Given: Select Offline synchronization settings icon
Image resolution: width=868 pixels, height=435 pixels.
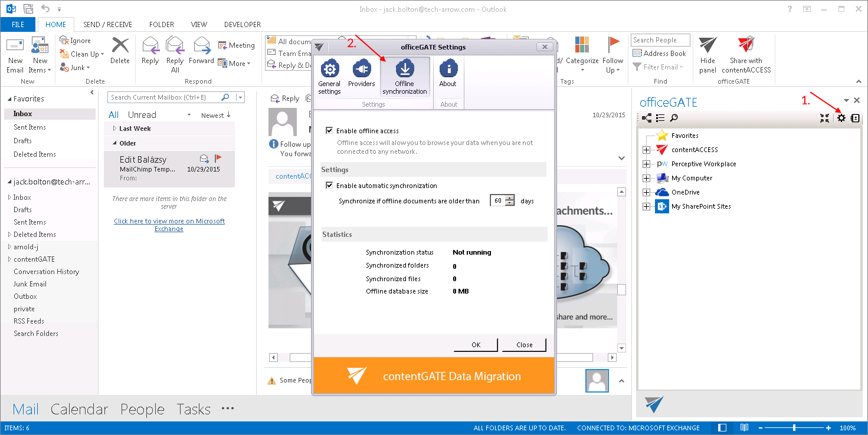Looking at the screenshot, I should pos(405,77).
